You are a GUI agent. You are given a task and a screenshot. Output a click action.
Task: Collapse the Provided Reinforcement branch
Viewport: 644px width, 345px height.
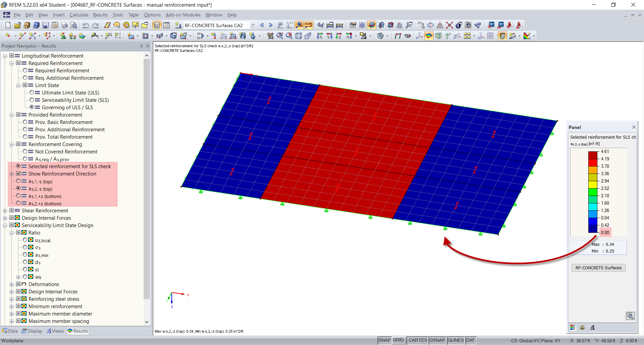click(x=11, y=115)
